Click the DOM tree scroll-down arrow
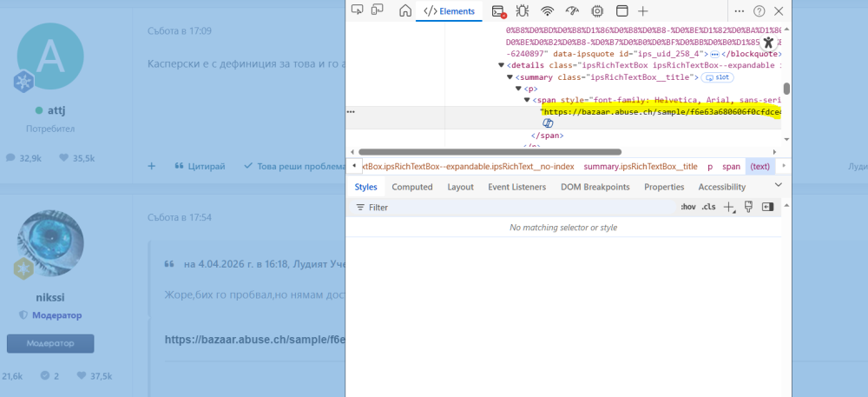The height and width of the screenshot is (397, 868). pos(786,142)
